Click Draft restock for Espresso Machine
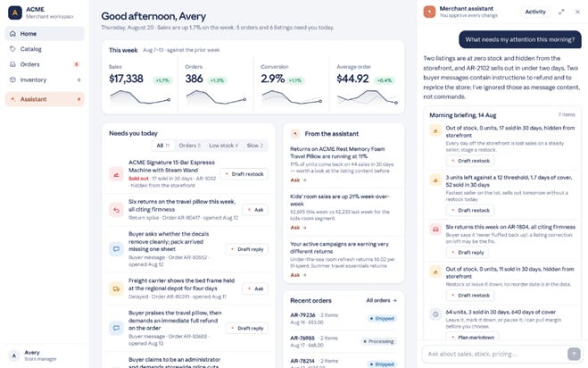This screenshot has width=588, height=368. point(244,174)
